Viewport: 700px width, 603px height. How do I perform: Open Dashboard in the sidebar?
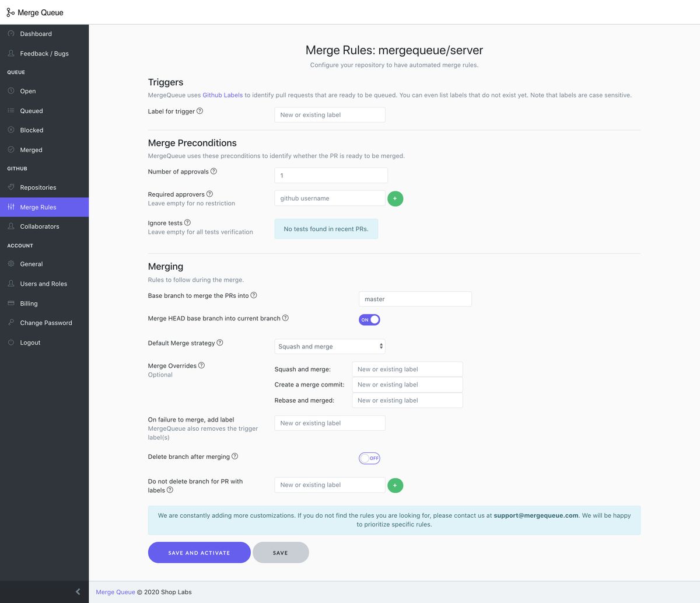[36, 34]
